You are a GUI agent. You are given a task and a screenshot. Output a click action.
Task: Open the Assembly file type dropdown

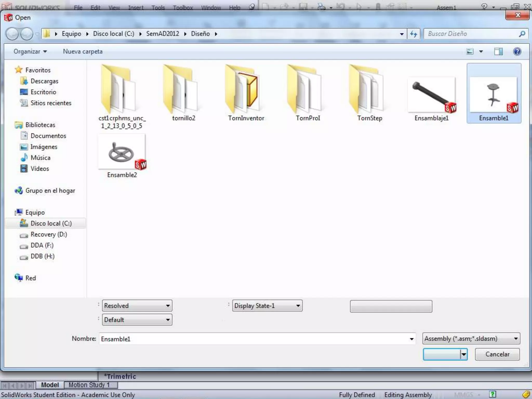[x=516, y=338]
